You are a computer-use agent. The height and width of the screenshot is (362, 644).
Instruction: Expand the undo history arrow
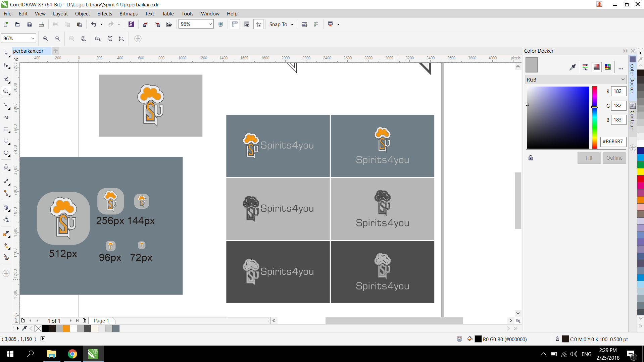pyautogui.click(x=101, y=24)
